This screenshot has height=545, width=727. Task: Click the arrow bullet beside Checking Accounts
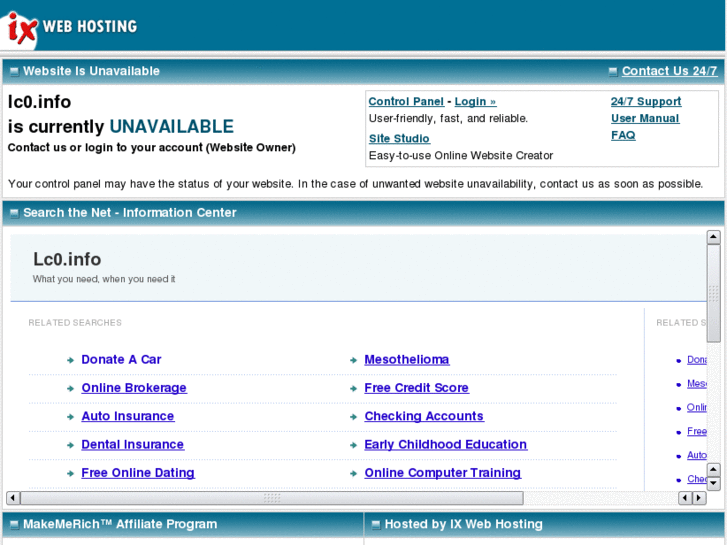[353, 417]
